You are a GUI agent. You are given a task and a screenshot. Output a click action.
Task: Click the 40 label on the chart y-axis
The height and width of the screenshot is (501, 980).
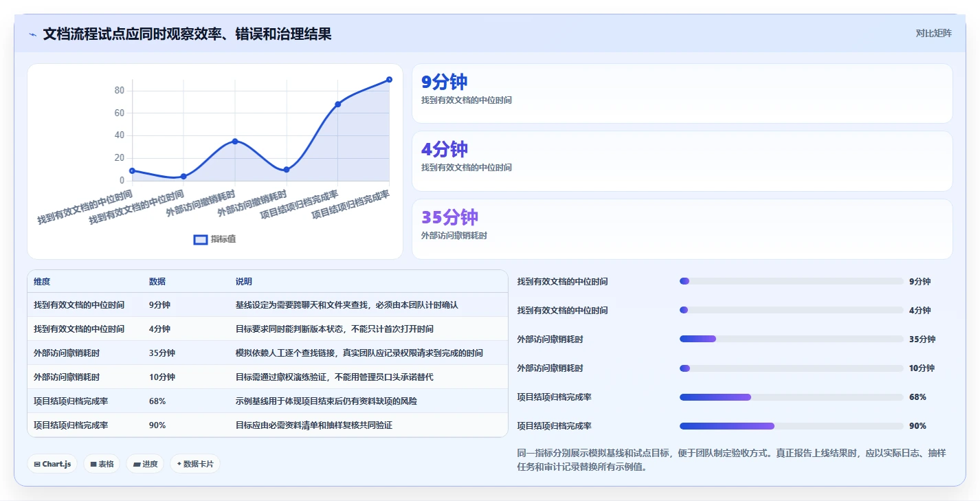click(119, 135)
